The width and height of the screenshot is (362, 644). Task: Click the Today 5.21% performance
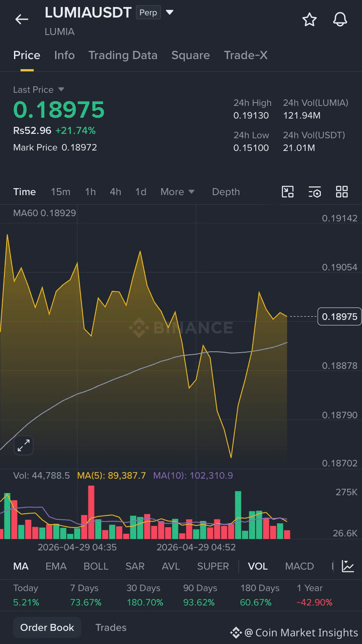[26, 595]
